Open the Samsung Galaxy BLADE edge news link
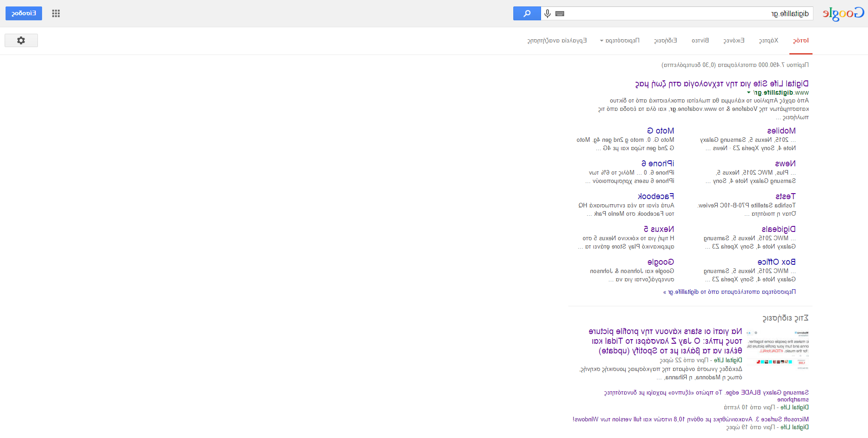 [x=706, y=396]
